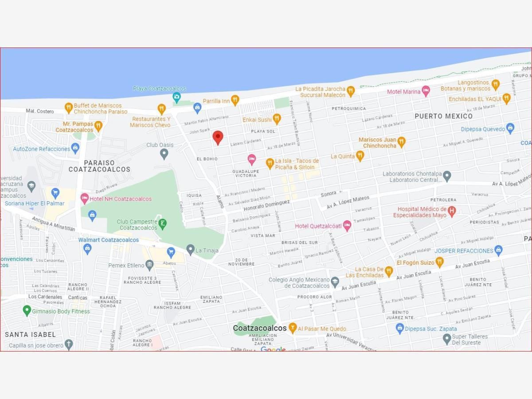Open the El Fogón Suizo label

pos(415,263)
